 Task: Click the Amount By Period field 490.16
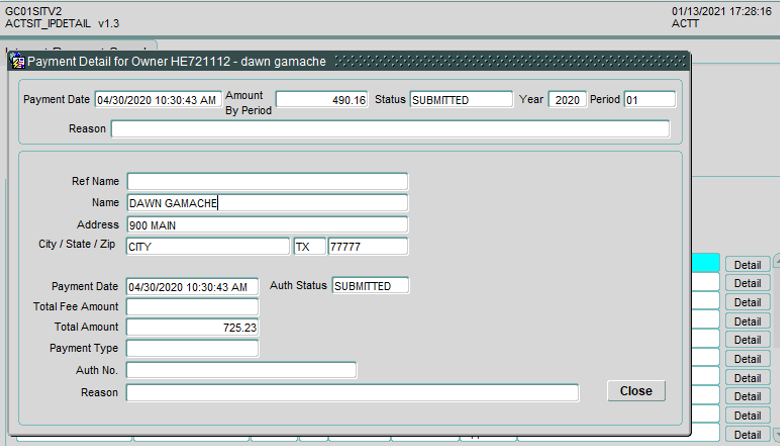tap(322, 100)
